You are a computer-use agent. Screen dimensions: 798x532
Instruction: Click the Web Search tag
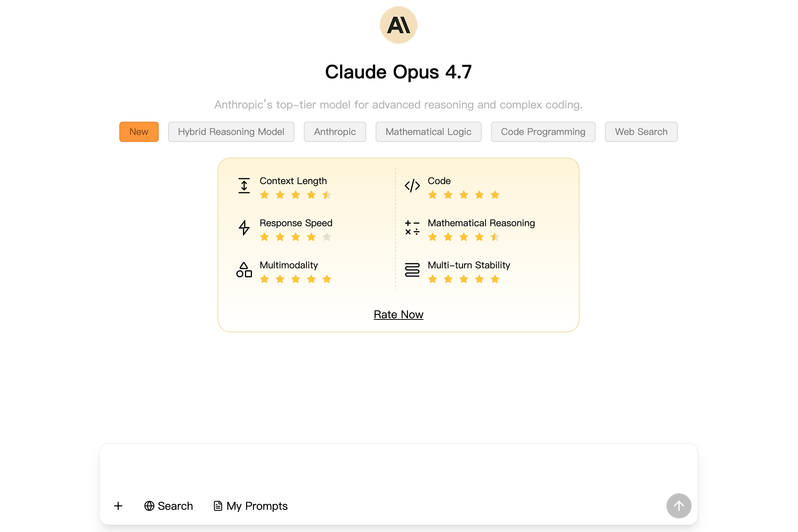coord(641,132)
